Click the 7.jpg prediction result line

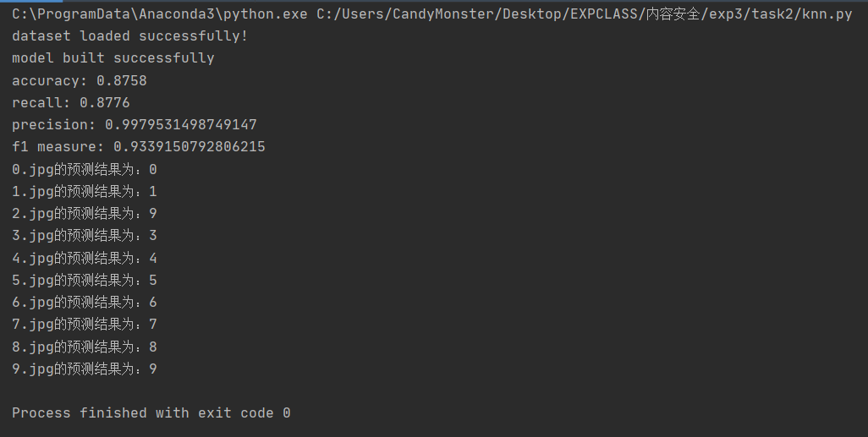click(85, 325)
